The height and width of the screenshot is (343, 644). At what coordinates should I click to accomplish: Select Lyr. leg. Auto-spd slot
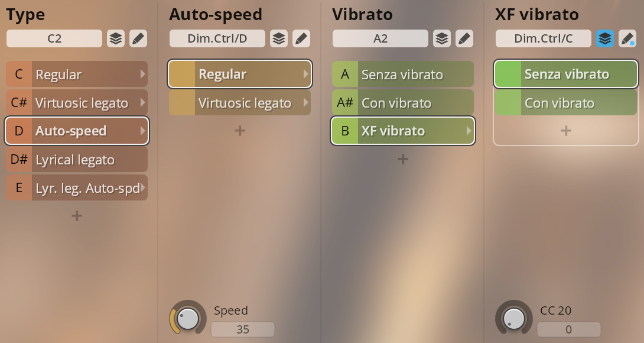(x=77, y=188)
